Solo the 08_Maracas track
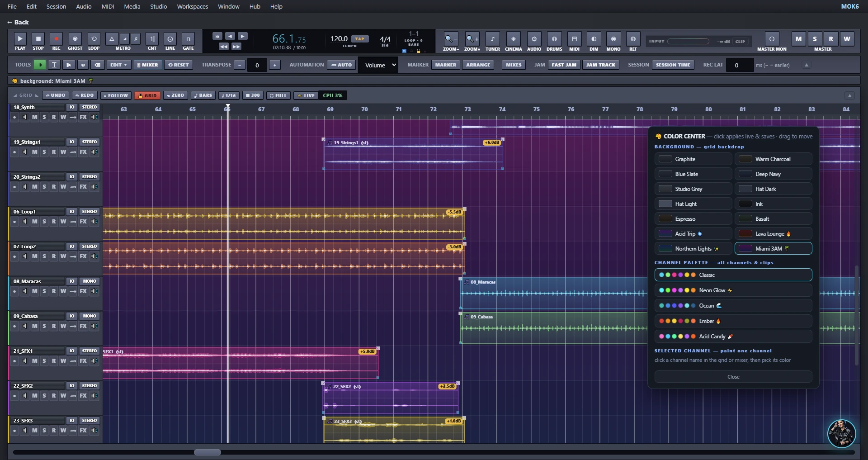868x460 pixels. [44, 291]
